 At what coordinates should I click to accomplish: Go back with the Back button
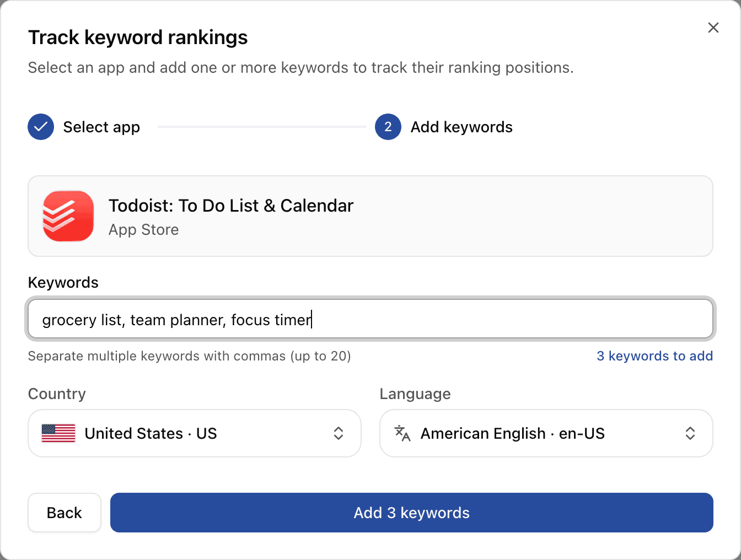point(65,513)
